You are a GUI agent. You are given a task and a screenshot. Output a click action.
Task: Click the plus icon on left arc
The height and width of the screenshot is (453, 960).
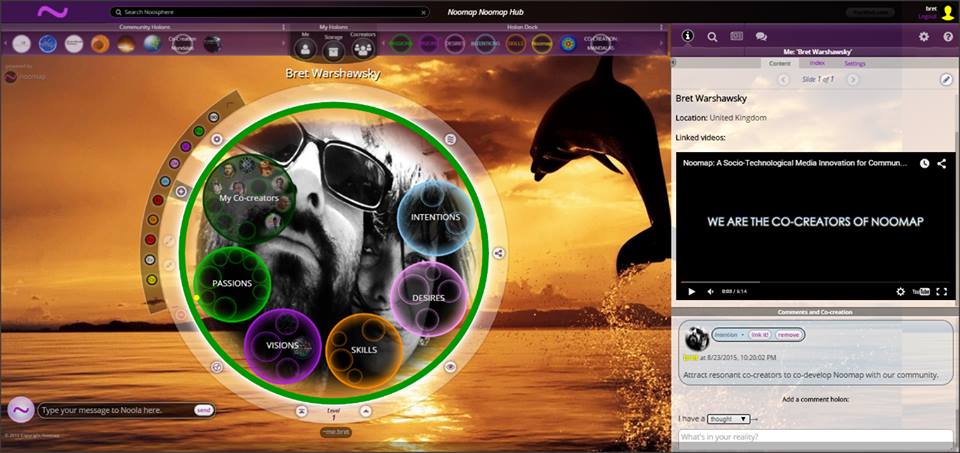pyautogui.click(x=181, y=192)
